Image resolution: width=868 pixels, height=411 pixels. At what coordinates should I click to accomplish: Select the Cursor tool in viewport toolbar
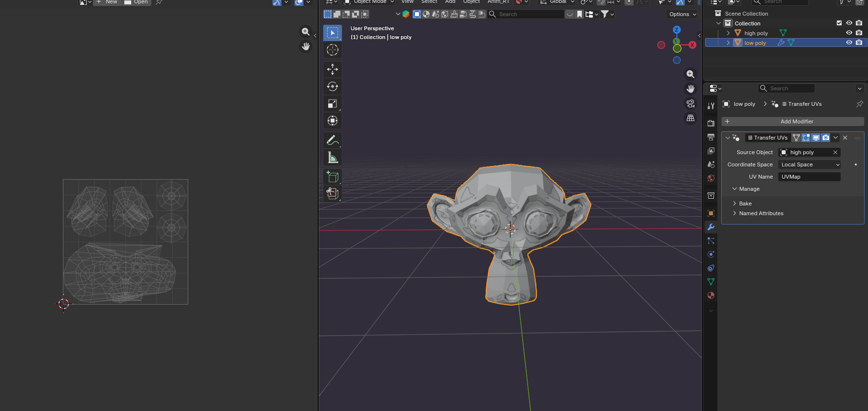point(333,50)
